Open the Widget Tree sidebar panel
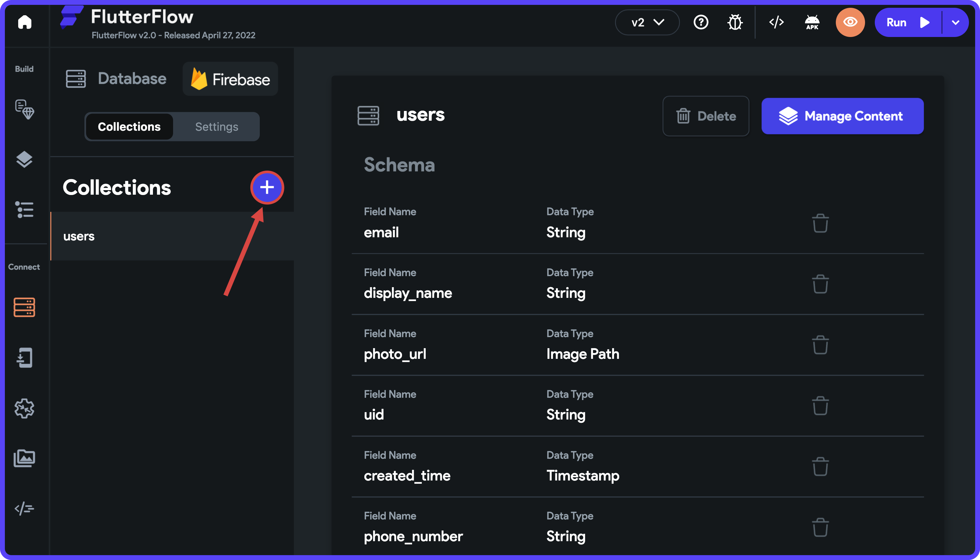This screenshot has height=560, width=980. click(25, 160)
